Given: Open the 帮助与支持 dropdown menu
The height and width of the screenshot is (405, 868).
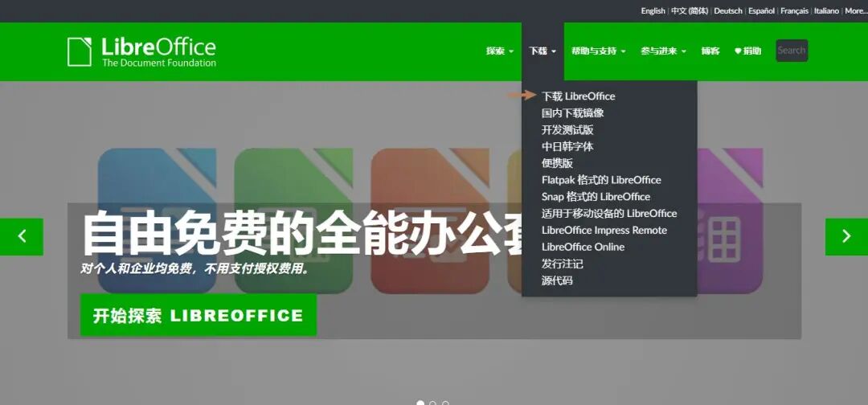Looking at the screenshot, I should (x=599, y=51).
